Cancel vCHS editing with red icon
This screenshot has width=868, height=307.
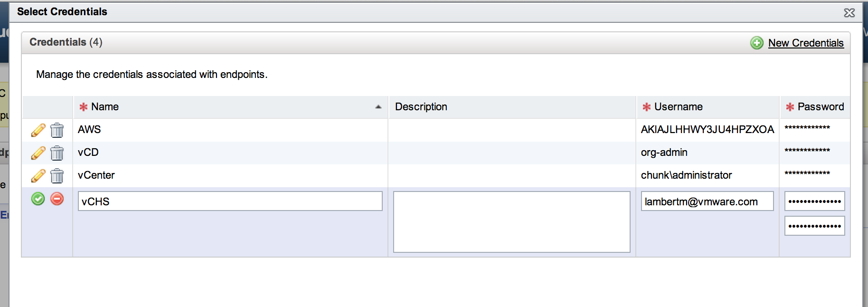[x=57, y=199]
